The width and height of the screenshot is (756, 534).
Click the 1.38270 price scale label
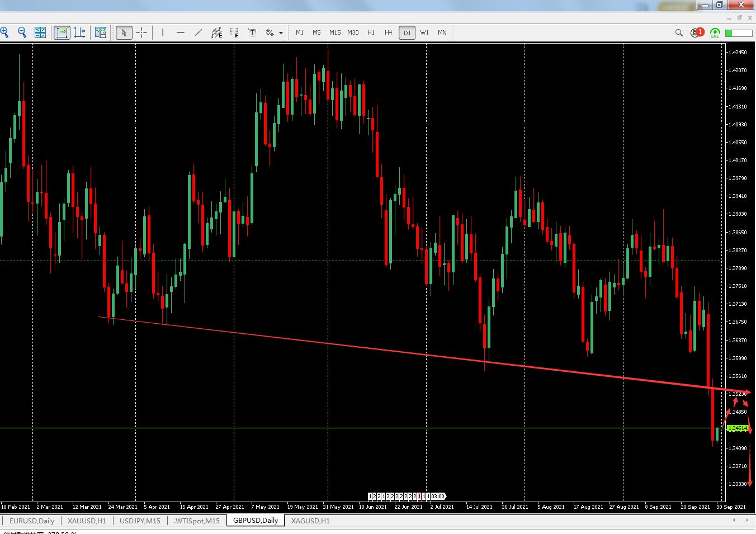pyautogui.click(x=738, y=251)
